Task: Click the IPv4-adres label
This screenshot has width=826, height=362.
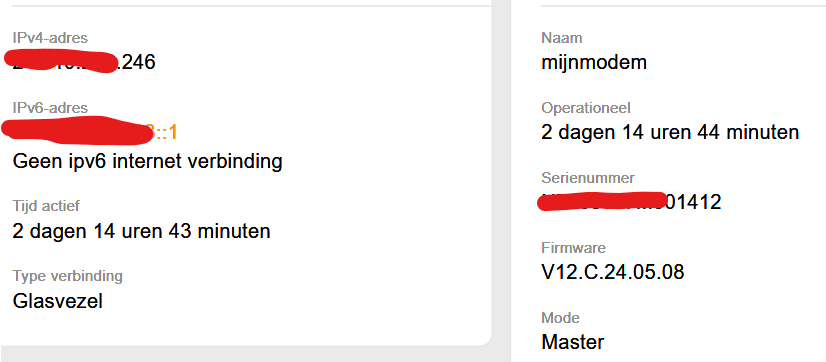Action: click(50, 38)
